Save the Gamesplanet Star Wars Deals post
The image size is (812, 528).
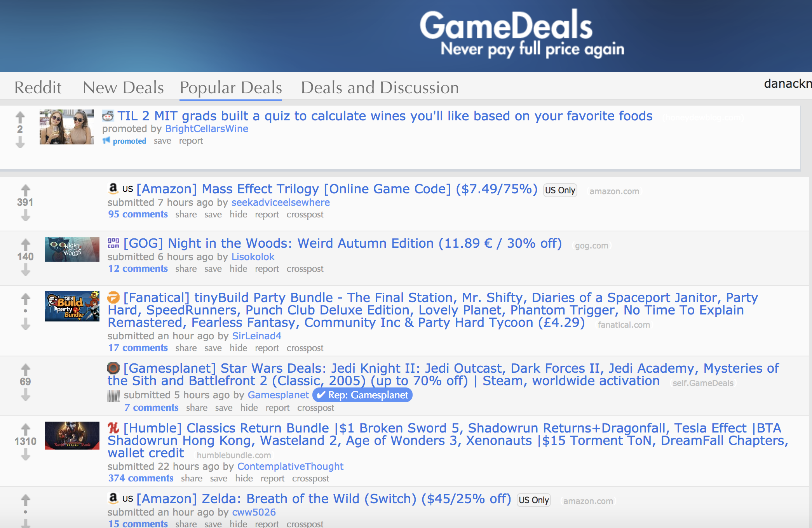click(224, 408)
